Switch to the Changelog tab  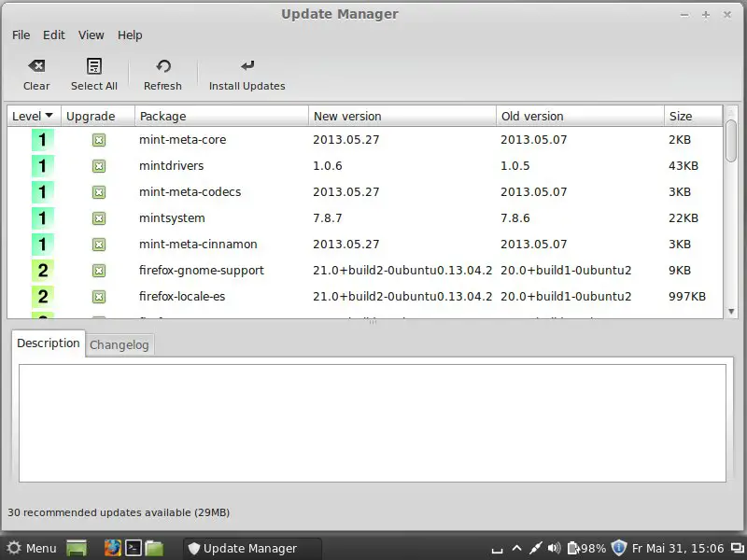click(x=120, y=344)
